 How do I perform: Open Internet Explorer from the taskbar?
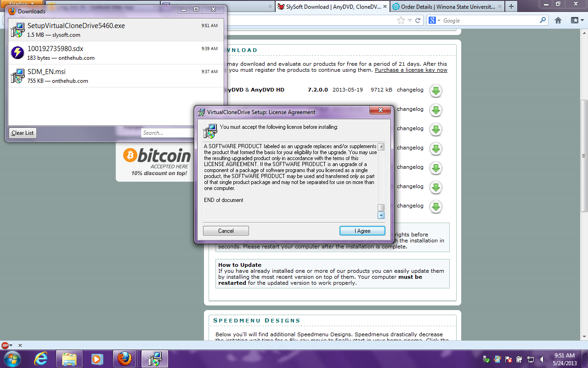point(41,358)
